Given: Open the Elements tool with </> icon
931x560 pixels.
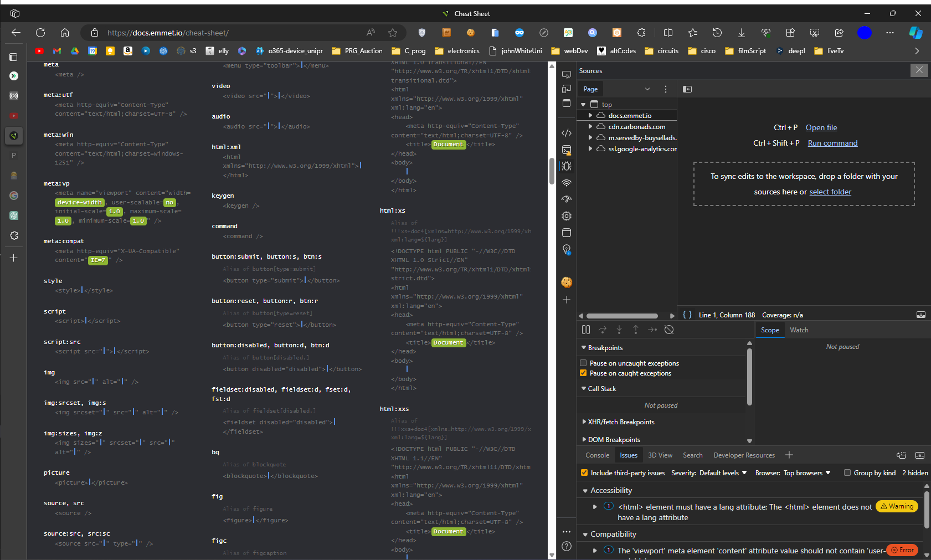Looking at the screenshot, I should (567, 133).
